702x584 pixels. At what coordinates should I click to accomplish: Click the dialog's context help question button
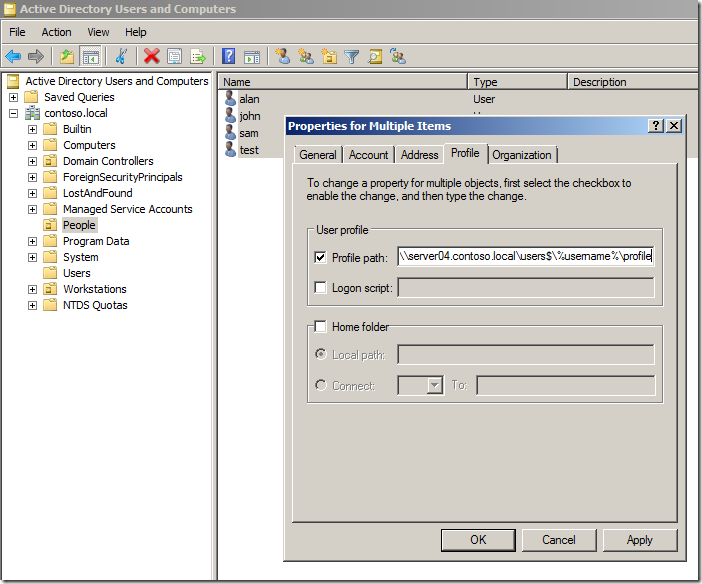(655, 126)
